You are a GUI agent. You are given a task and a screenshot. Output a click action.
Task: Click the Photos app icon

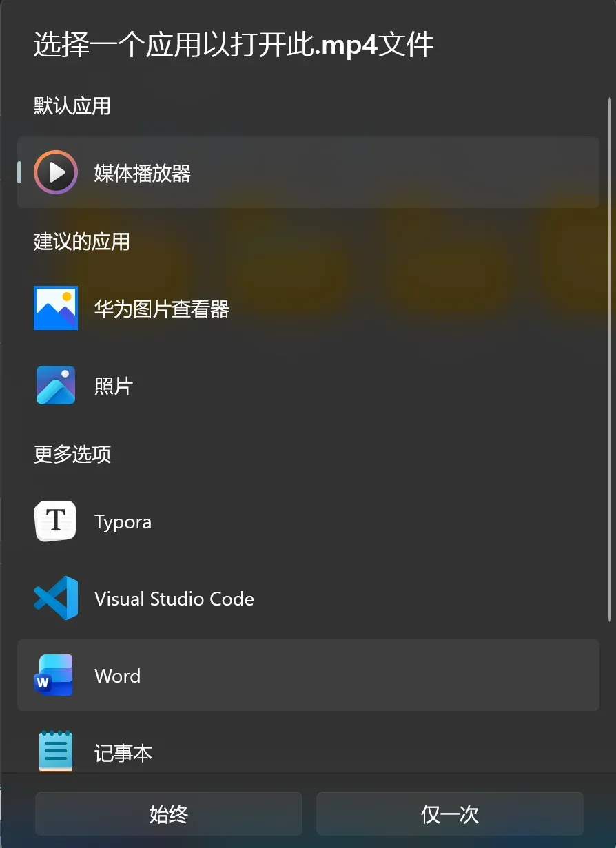[55, 385]
